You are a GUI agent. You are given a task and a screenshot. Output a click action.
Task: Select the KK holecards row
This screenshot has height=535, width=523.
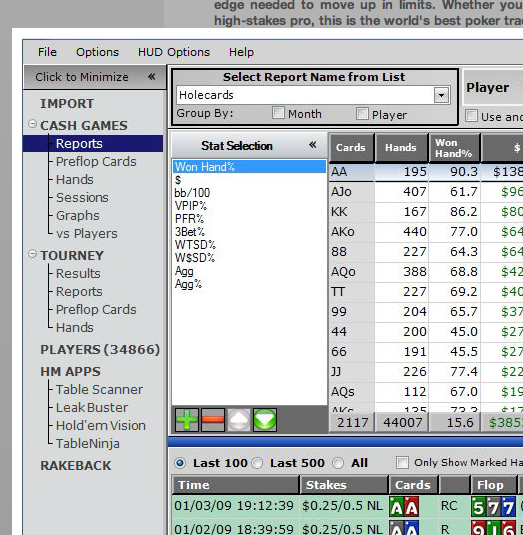click(426, 212)
